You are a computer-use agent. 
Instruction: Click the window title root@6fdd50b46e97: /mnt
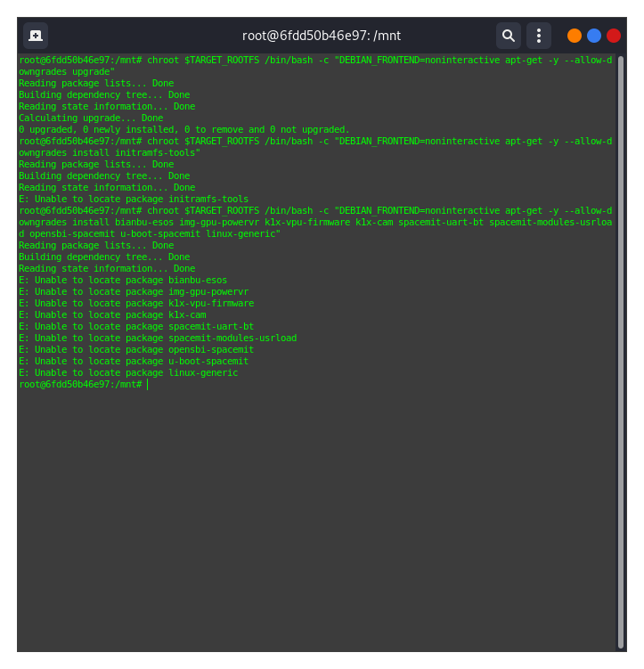click(x=322, y=36)
